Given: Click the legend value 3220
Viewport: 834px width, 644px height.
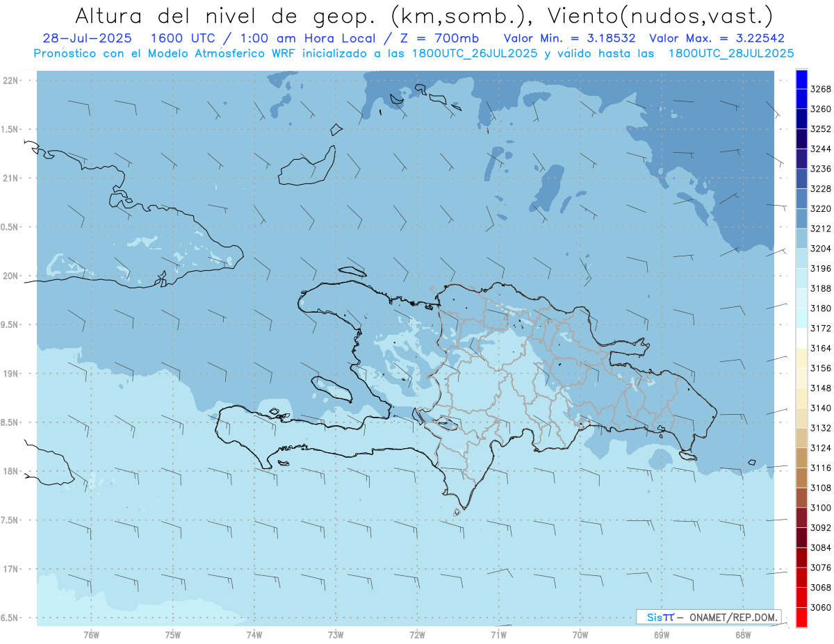Looking at the screenshot, I should pos(820,208).
